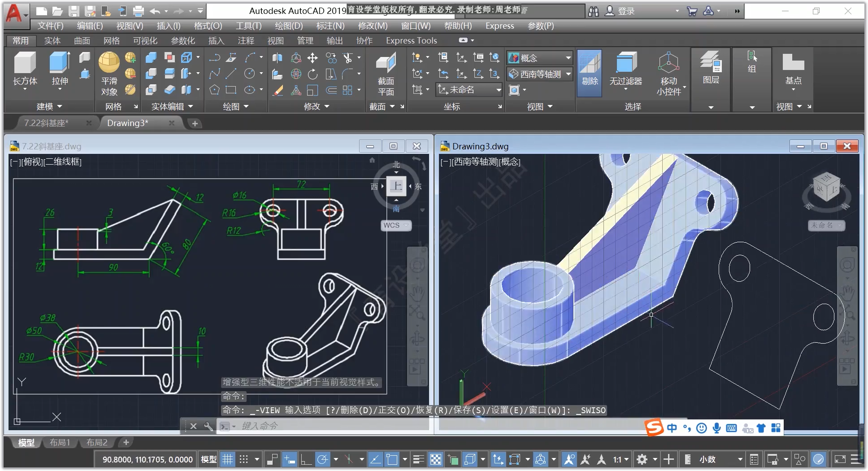Click the Offset tool icon
This screenshot has height=471, width=868.
coord(331,90)
